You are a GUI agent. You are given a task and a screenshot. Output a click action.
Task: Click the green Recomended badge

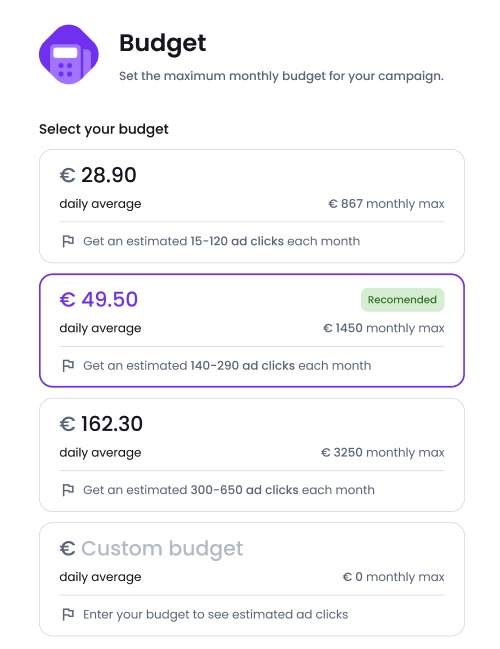tap(402, 300)
